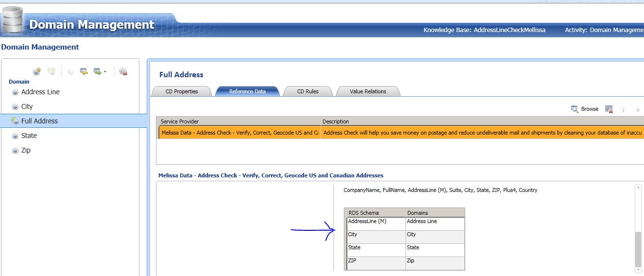
Task: Click the Export domain icon with green arrow
Action: 98,71
